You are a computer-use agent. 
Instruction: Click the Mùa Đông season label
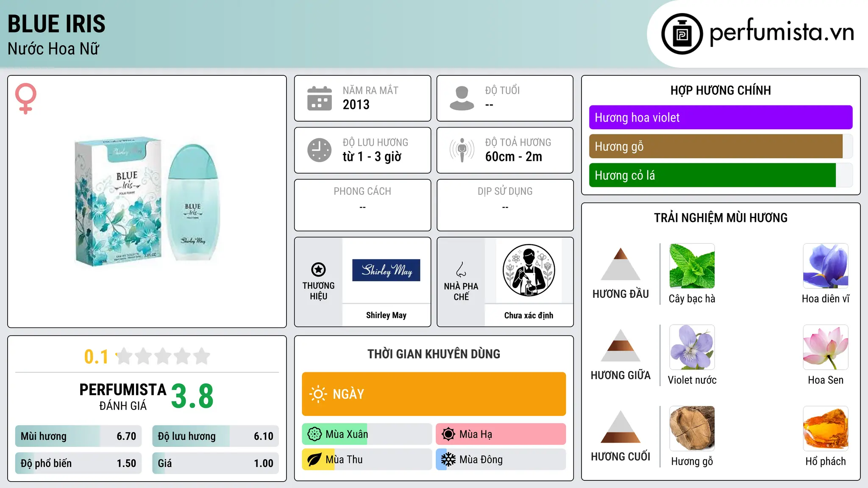[x=481, y=460]
